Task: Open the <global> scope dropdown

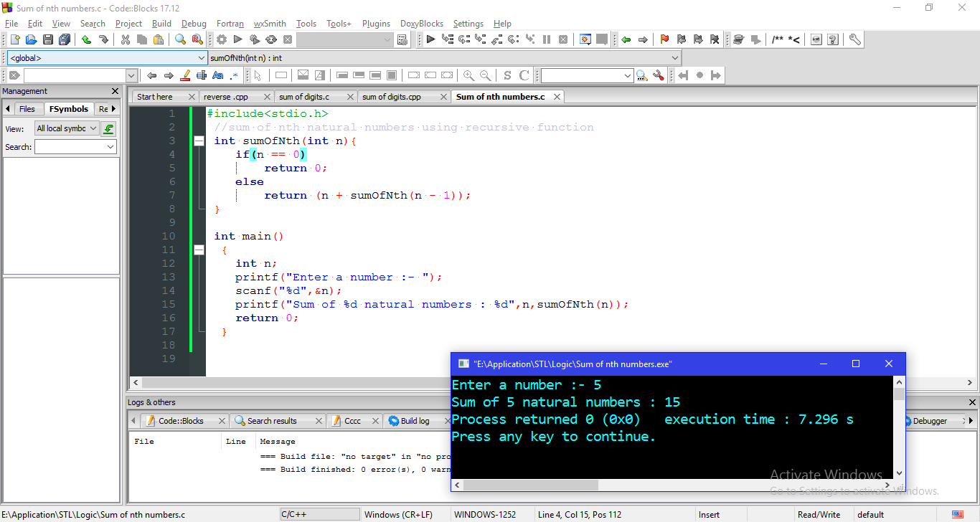Action: [x=199, y=57]
